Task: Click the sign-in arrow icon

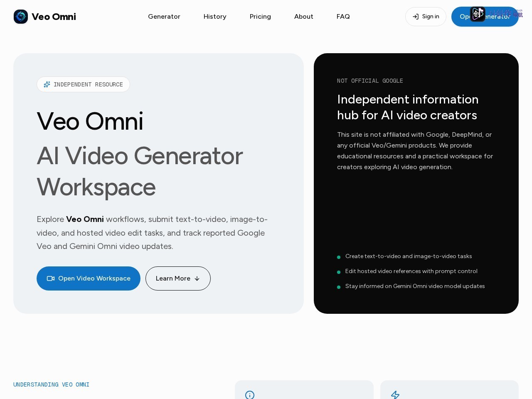Action: [x=416, y=17]
